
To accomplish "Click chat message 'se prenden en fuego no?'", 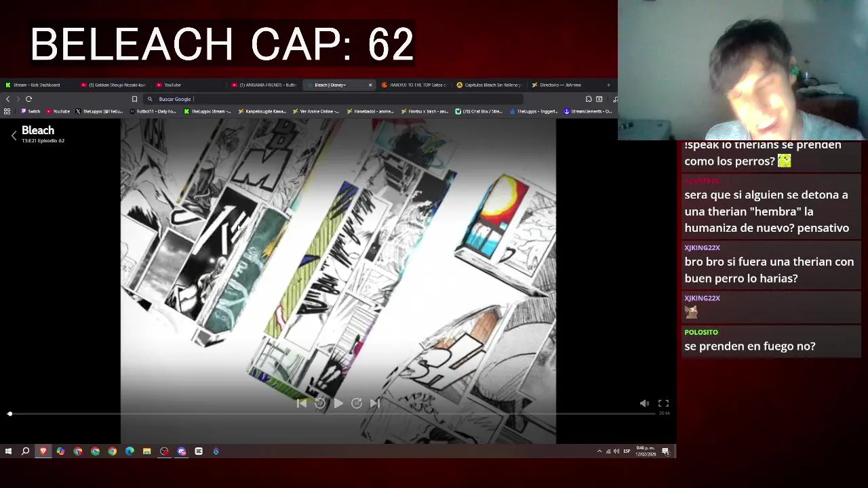I will [x=750, y=346].
